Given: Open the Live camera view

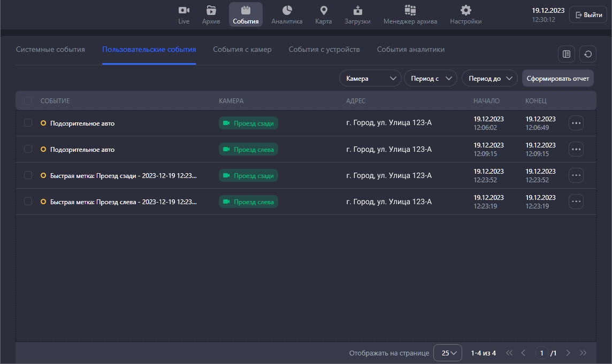Looking at the screenshot, I should [x=183, y=15].
